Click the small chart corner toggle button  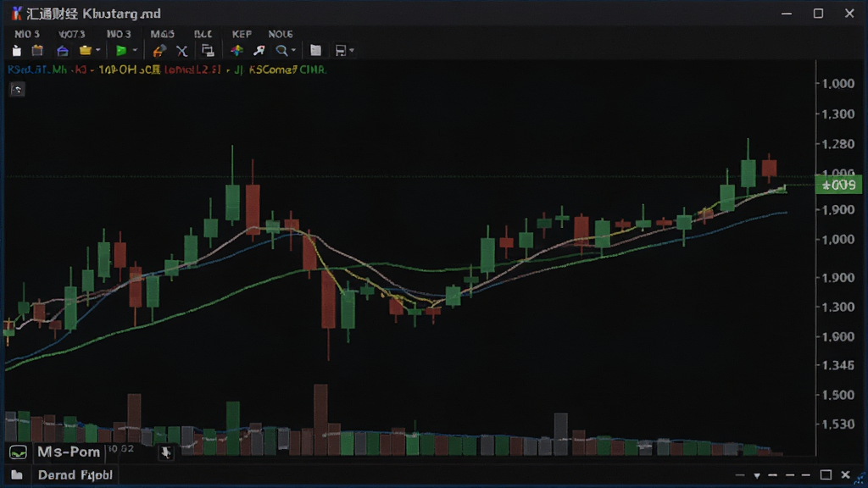pos(17,89)
